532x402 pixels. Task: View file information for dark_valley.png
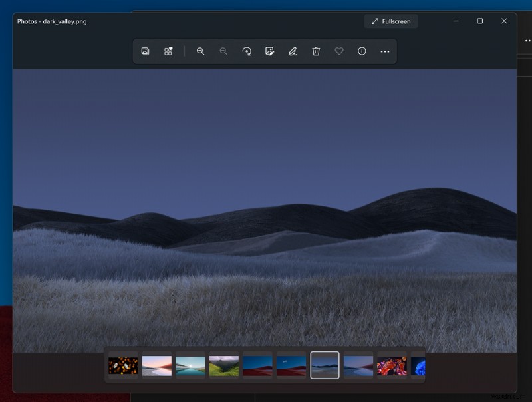coord(362,51)
